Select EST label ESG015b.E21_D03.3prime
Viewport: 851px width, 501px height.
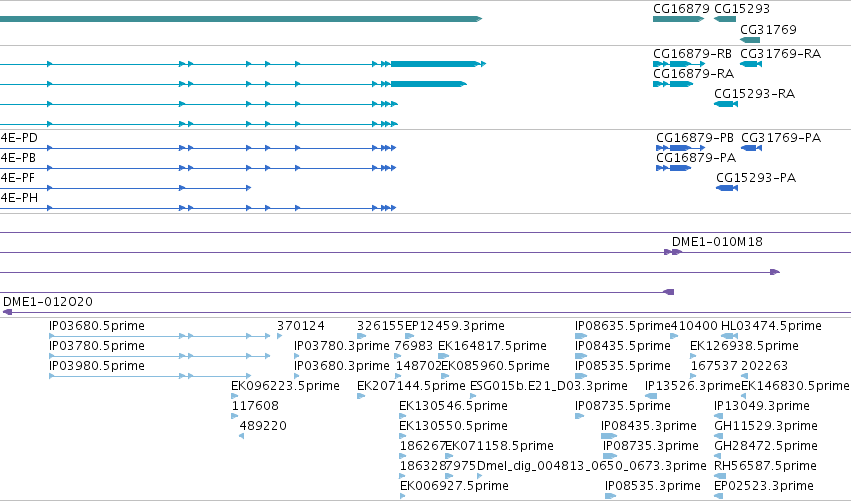(549, 386)
